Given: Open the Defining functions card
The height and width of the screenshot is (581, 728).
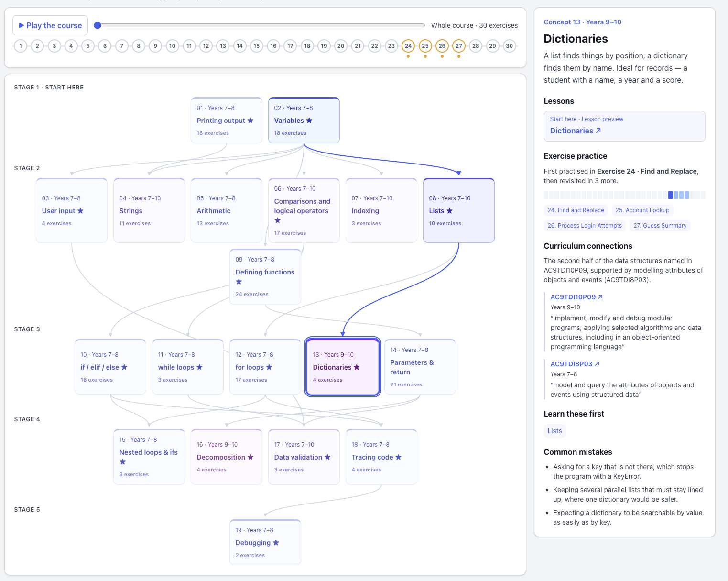Looking at the screenshot, I should [x=265, y=276].
